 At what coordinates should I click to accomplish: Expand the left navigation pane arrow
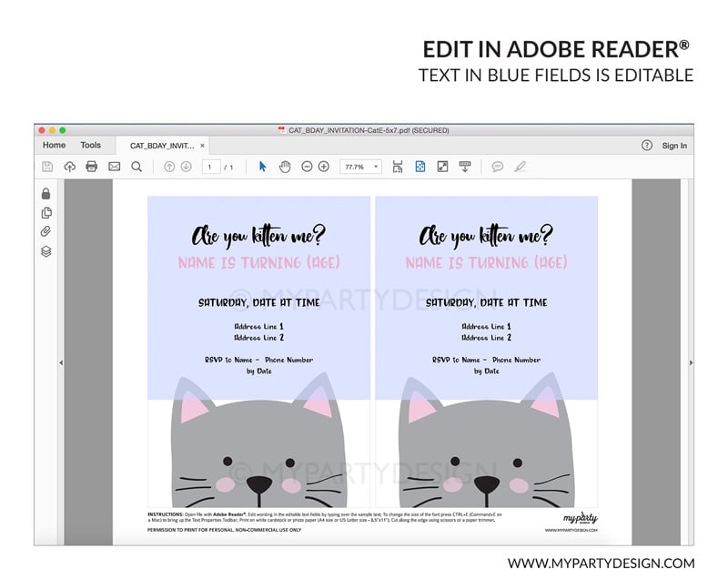(61, 362)
